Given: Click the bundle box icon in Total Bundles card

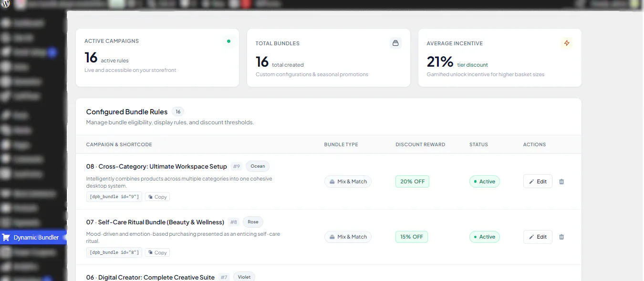Looking at the screenshot, I should (395, 43).
